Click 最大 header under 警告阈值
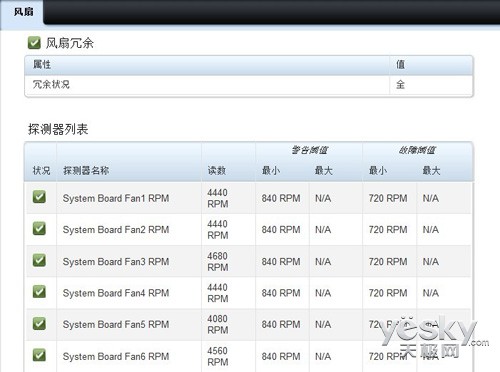Screen dimensions: 500x372 (324, 171)
